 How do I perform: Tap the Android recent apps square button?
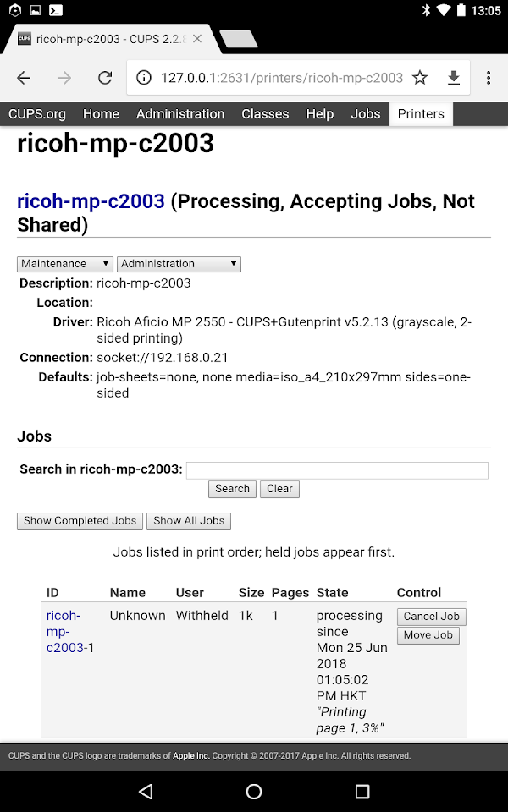[362, 791]
